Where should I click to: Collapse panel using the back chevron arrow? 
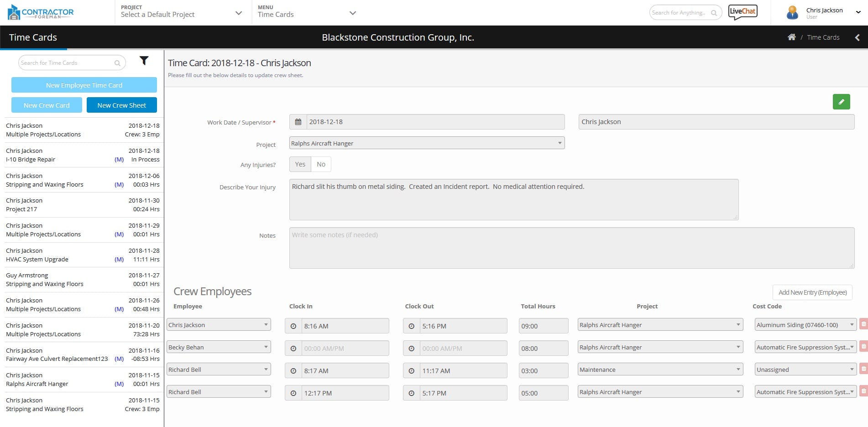point(857,37)
